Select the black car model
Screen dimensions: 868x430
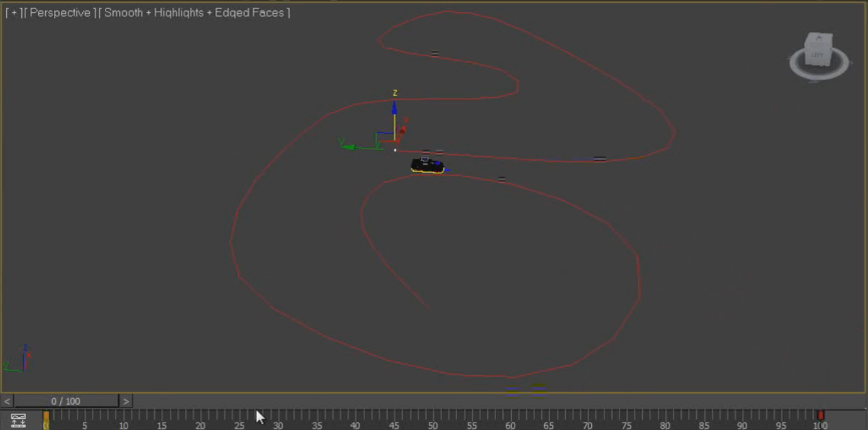click(x=427, y=166)
